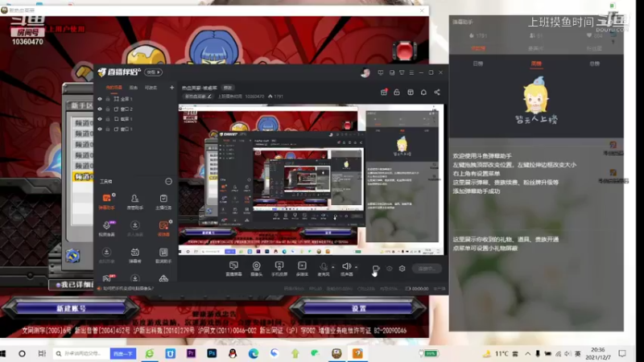Switch to 总榜 tab in danmaku panel

[x=594, y=64]
